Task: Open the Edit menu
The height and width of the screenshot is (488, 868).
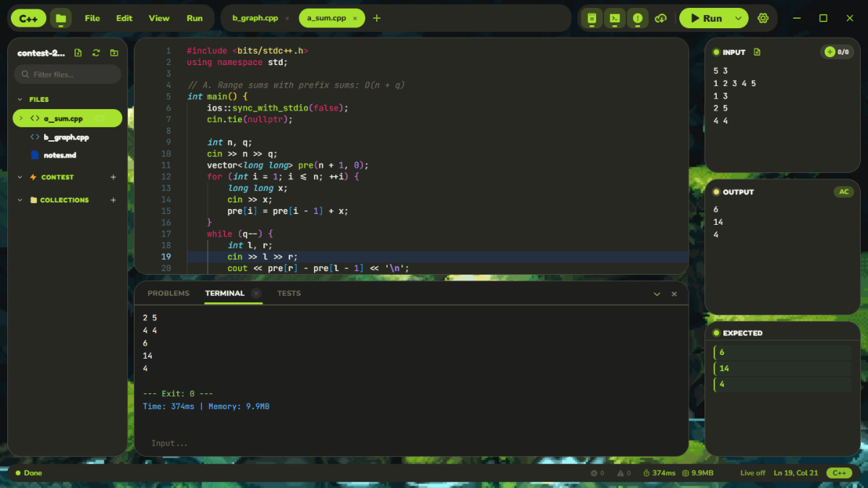Action: (124, 18)
